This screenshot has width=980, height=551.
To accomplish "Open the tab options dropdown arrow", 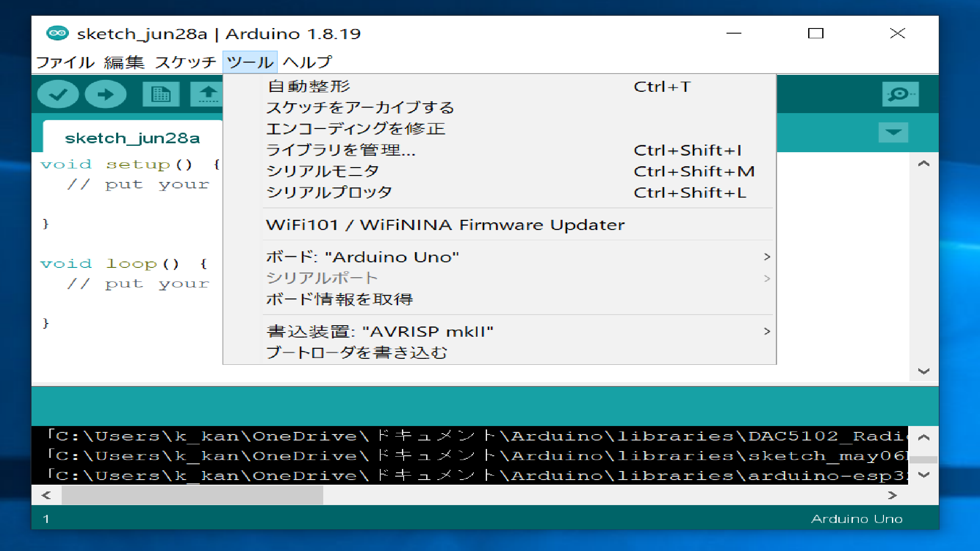I will [x=893, y=132].
